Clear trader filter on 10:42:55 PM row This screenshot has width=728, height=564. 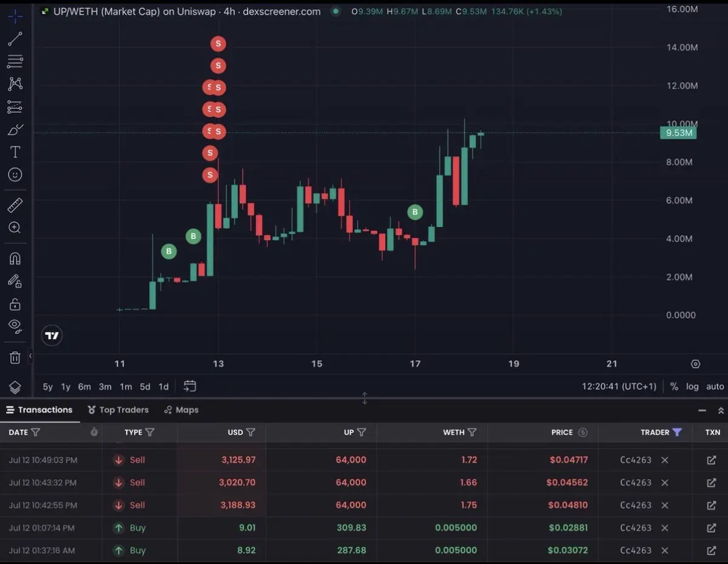[x=665, y=505]
